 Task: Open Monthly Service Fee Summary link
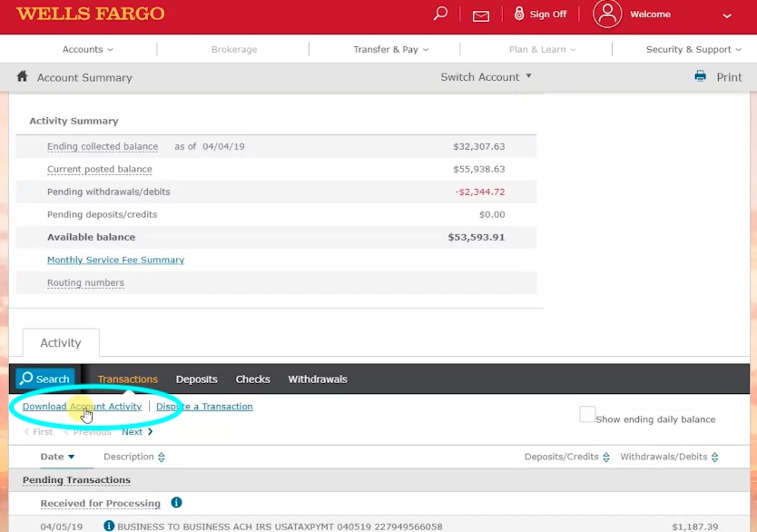pyautogui.click(x=115, y=260)
